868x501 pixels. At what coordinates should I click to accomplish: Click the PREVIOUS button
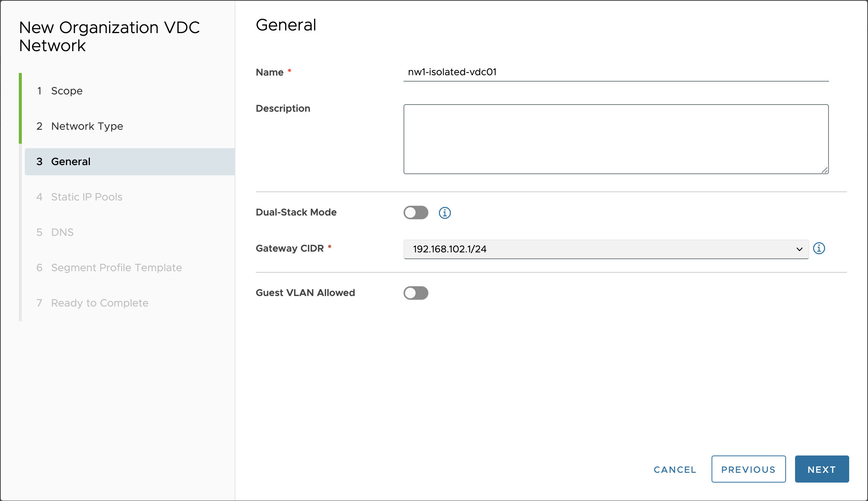point(748,469)
